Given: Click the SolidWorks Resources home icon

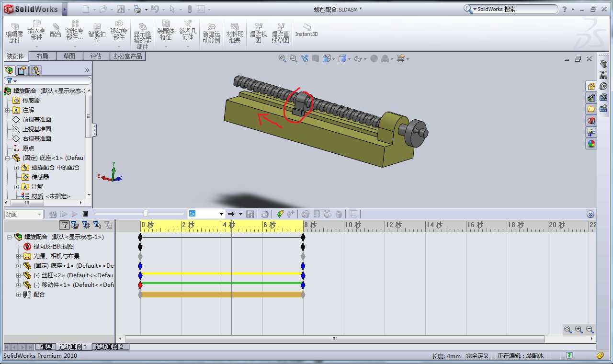Looking at the screenshot, I should click(x=591, y=87).
